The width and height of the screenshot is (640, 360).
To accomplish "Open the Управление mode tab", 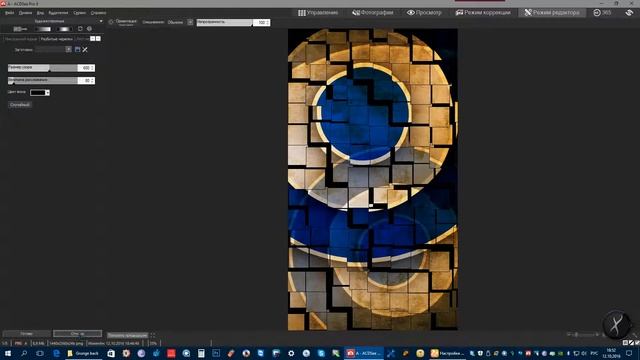I will (x=318, y=13).
